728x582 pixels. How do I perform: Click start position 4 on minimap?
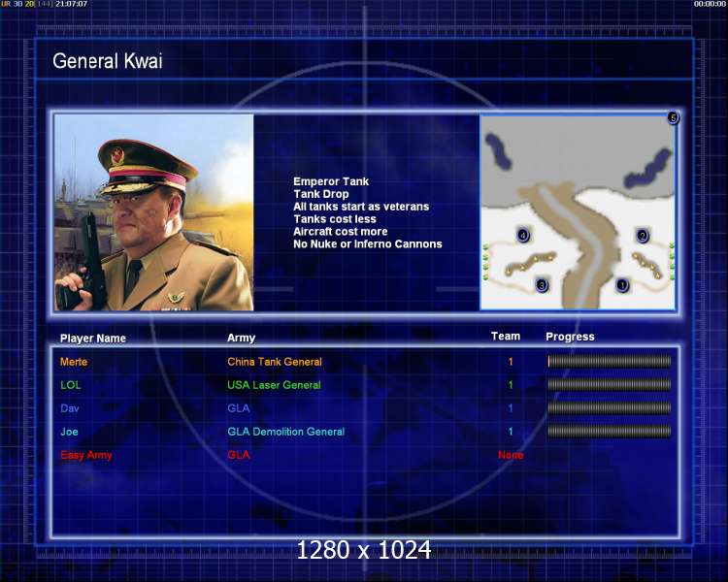tap(523, 236)
